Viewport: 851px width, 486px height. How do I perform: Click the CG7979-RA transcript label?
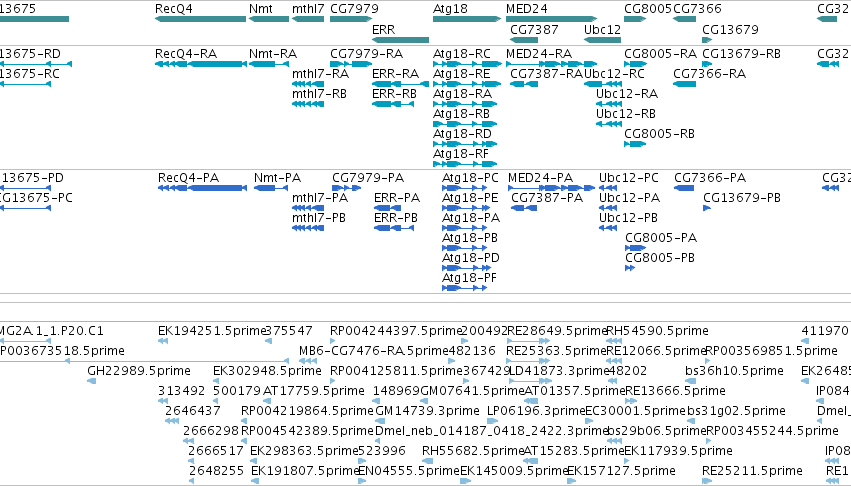point(366,54)
